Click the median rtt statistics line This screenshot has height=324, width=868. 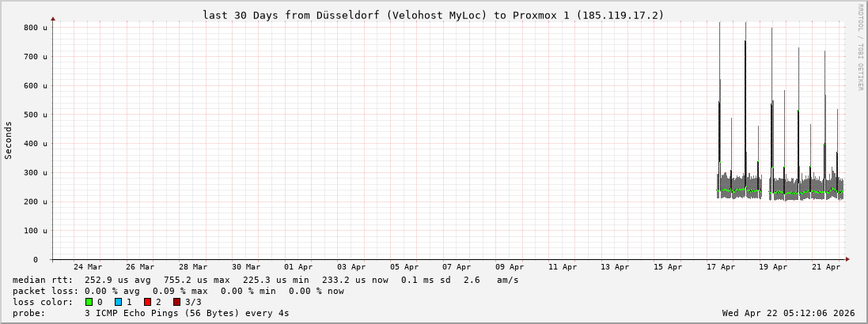tap(265, 280)
